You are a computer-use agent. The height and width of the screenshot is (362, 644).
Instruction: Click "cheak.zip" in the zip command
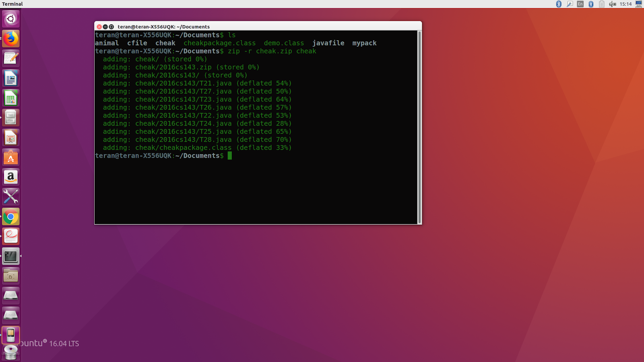pyautogui.click(x=274, y=51)
